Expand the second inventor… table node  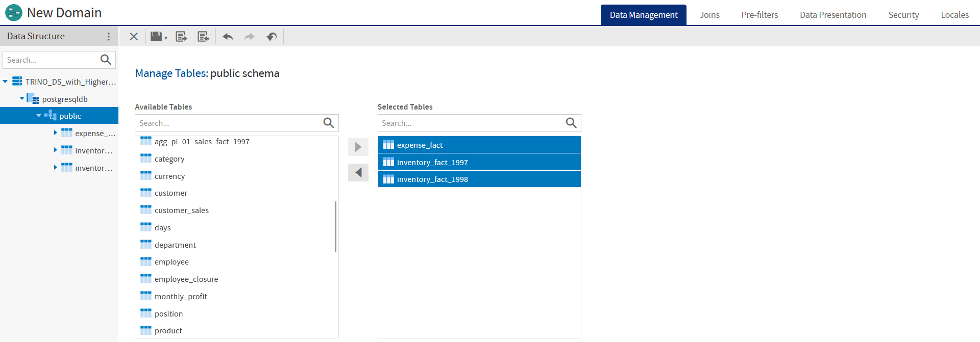(x=55, y=167)
